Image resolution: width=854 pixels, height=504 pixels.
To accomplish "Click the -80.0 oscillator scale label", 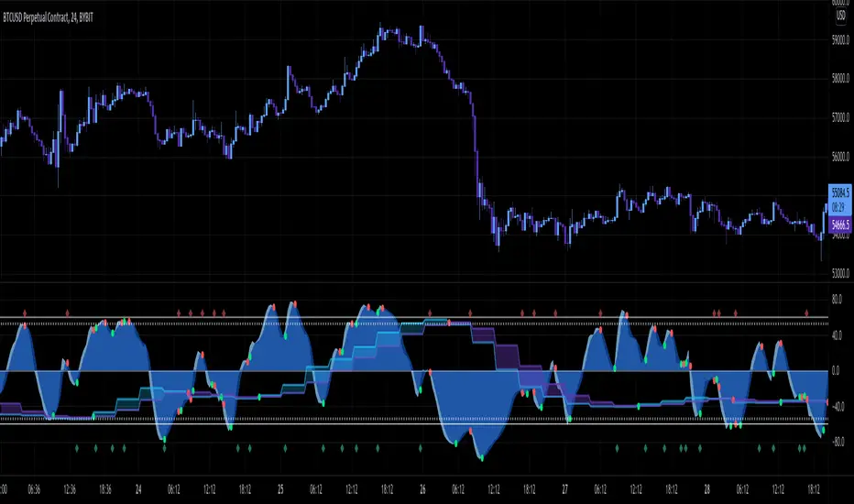I will click(x=838, y=443).
